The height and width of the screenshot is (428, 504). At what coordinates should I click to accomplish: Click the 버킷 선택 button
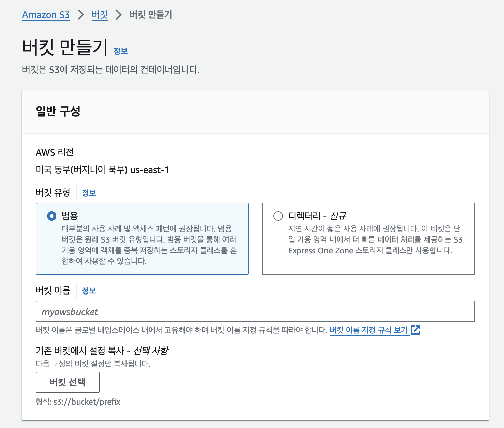click(67, 382)
